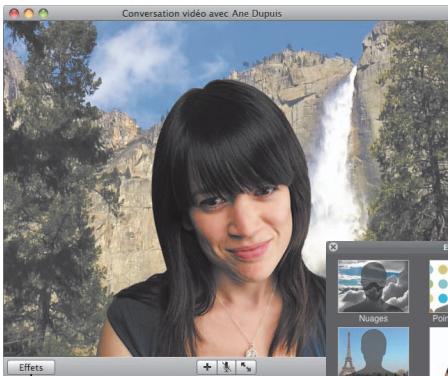Click the title Conversation vidéo avec Ane Dupuis
448x376 pixels.
click(202, 14)
